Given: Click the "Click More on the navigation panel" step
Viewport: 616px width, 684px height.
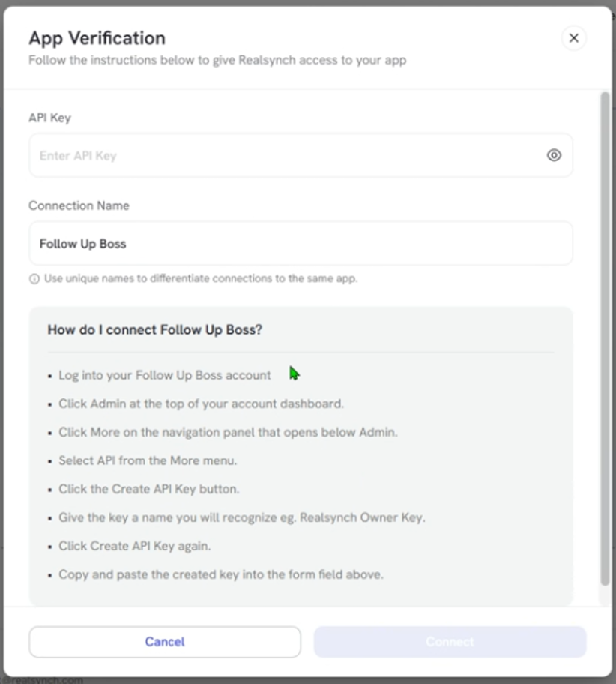Looking at the screenshot, I should [228, 432].
